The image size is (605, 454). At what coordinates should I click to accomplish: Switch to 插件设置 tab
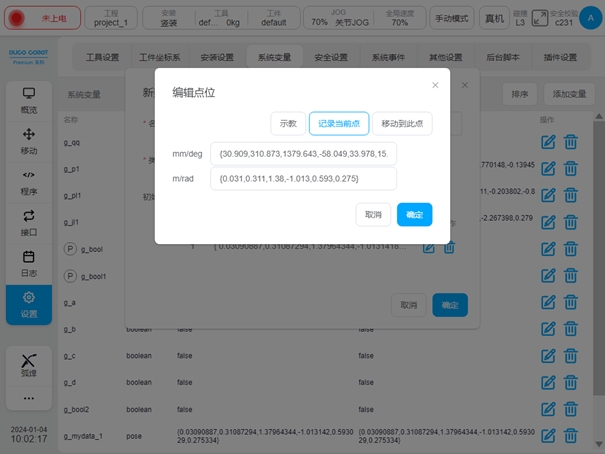561,58
